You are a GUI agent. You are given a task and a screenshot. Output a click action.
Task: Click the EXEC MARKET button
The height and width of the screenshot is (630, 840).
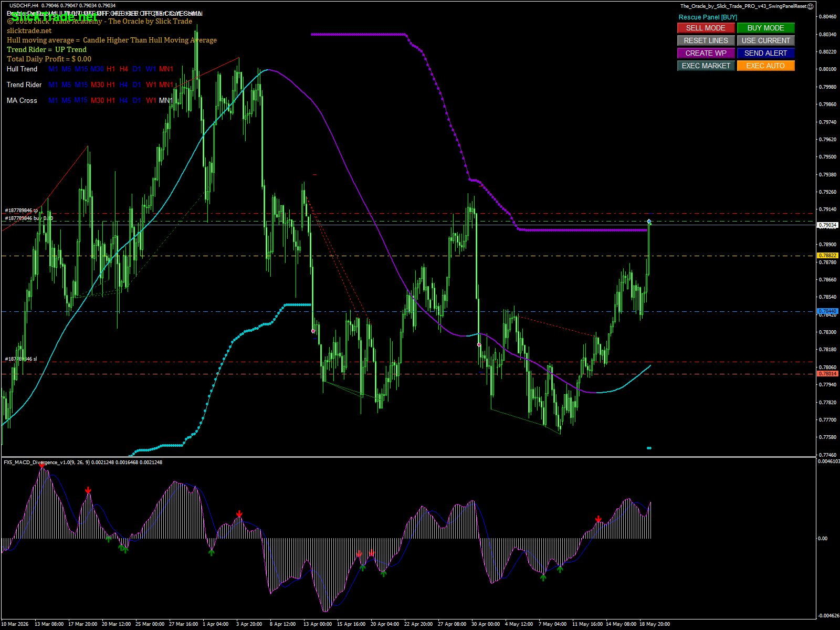pyautogui.click(x=706, y=66)
